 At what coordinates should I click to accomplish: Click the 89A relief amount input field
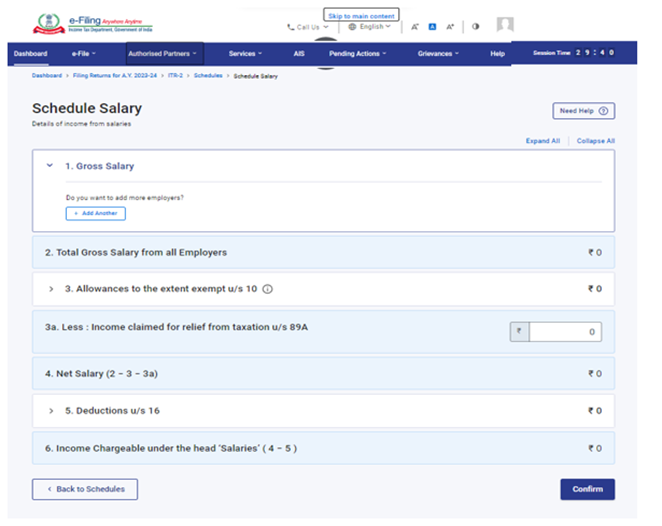(x=565, y=332)
